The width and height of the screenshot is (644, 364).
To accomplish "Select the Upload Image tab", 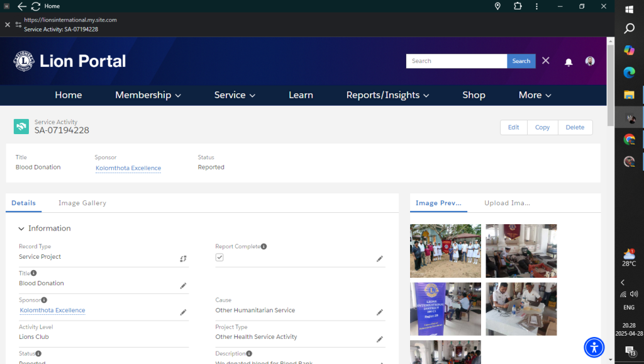I will tap(507, 203).
